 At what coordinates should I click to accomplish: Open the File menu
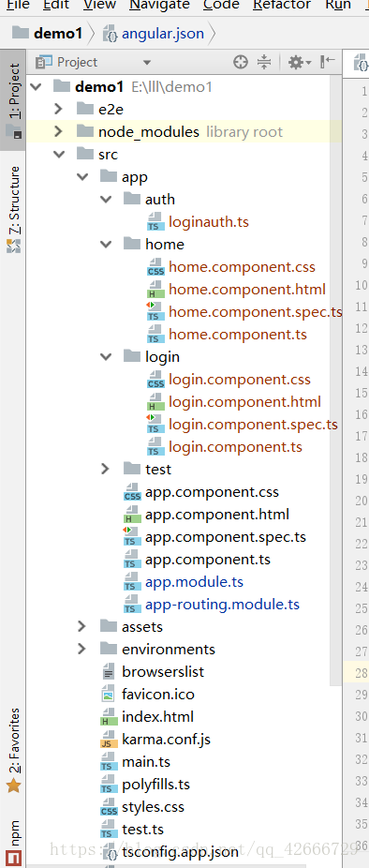click(x=17, y=5)
